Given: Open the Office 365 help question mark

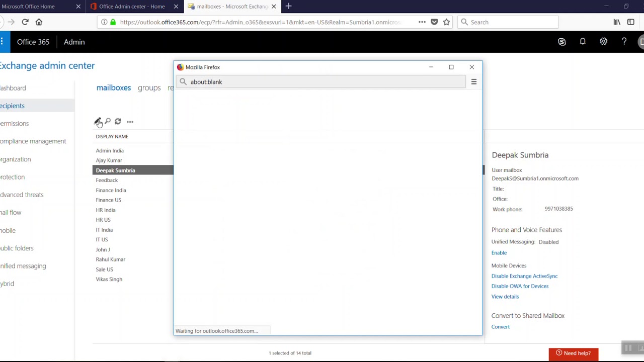Looking at the screenshot, I should pyautogui.click(x=624, y=42).
